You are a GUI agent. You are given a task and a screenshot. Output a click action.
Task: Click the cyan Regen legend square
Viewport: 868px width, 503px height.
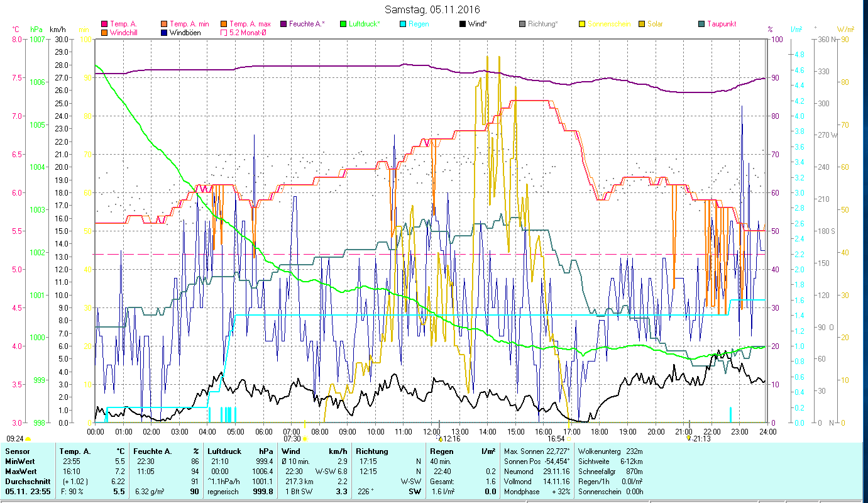pos(403,24)
